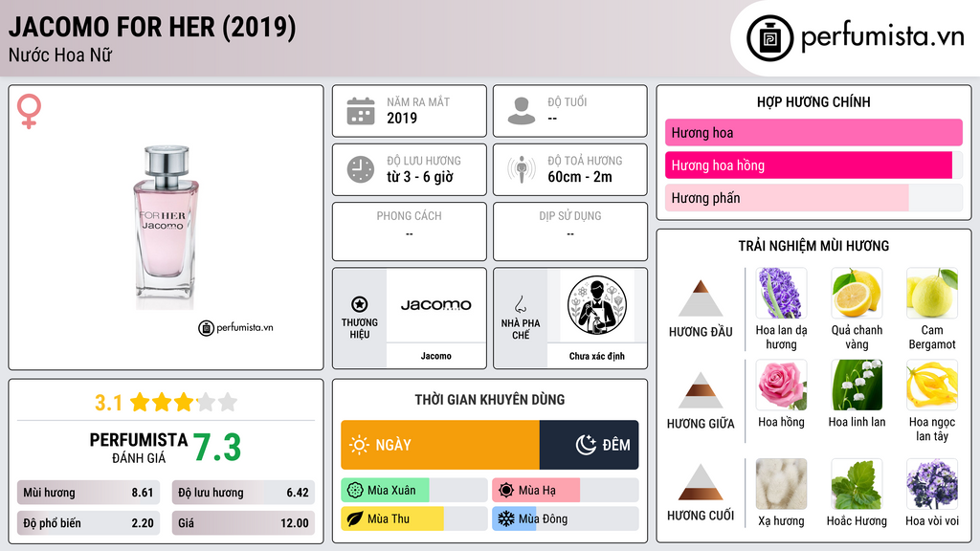Viewport: 980px width, 551px height.
Task: Click the 3.1 rating number
Action: click(108, 403)
